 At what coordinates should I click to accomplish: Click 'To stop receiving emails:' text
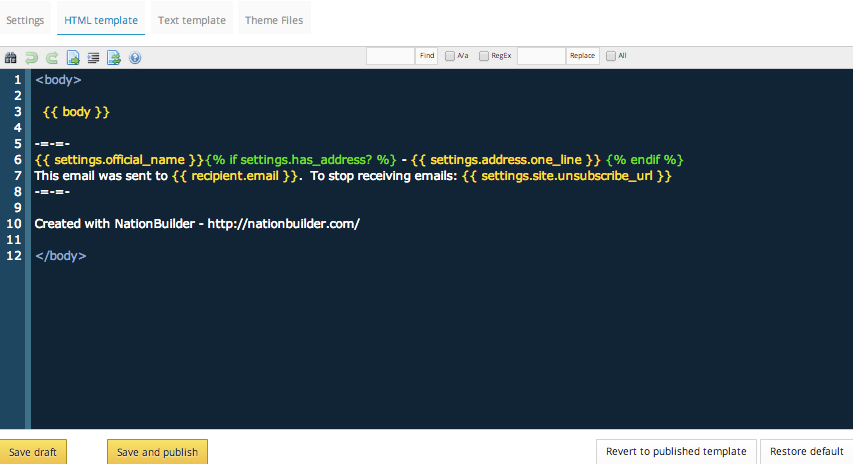click(x=384, y=176)
